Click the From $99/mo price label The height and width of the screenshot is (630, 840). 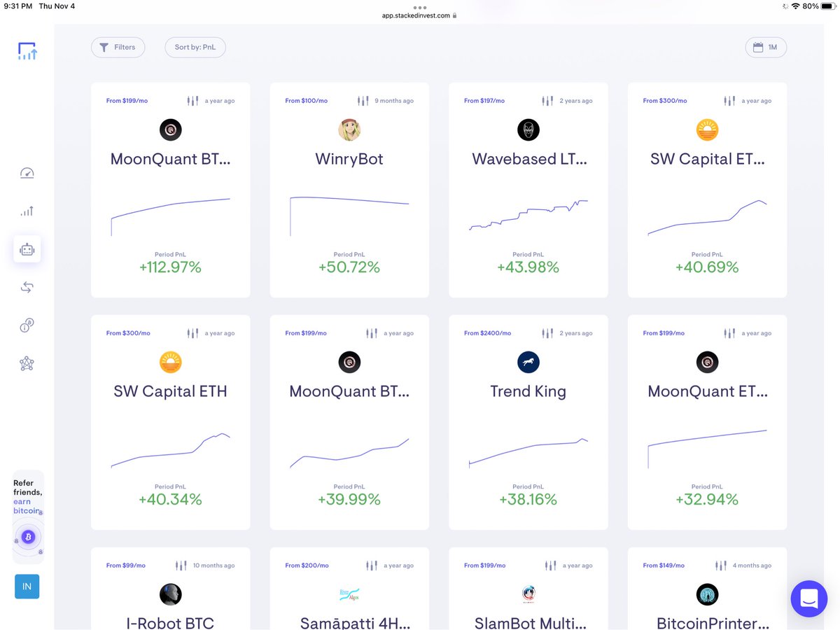126,566
